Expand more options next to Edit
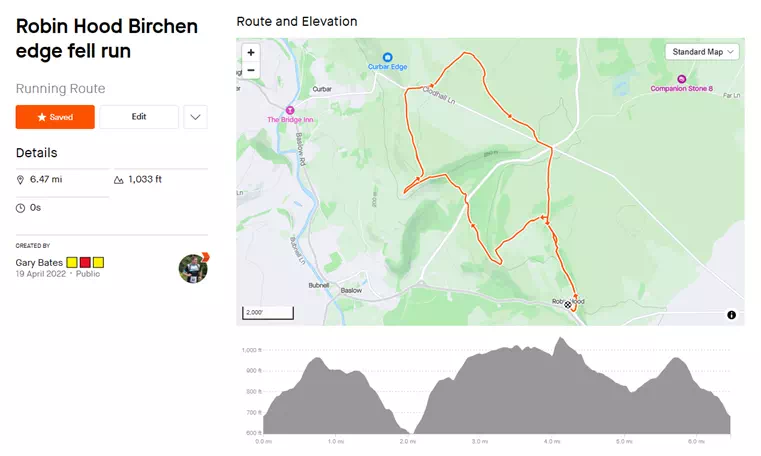 point(196,117)
